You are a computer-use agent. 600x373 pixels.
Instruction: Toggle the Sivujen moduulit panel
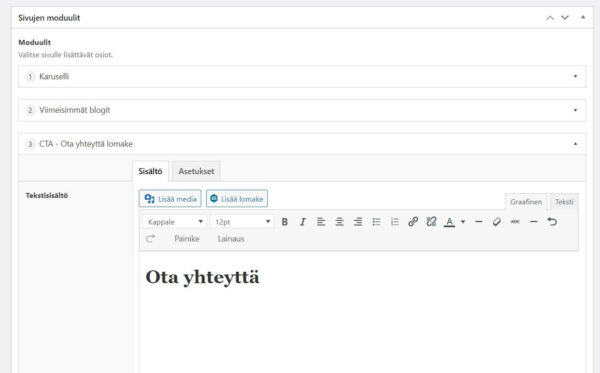point(583,17)
